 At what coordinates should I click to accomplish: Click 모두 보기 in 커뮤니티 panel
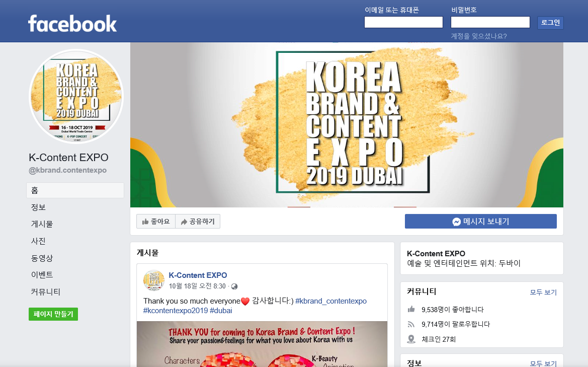tap(543, 292)
